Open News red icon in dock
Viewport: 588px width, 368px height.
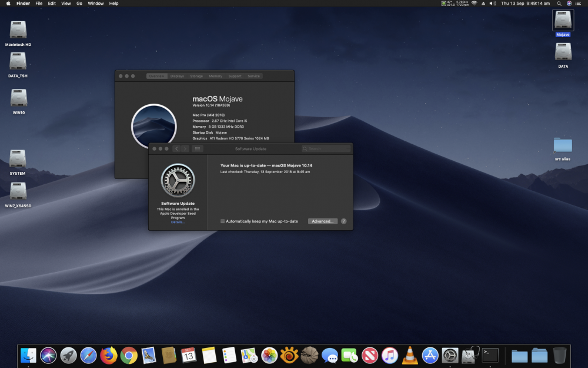370,355
